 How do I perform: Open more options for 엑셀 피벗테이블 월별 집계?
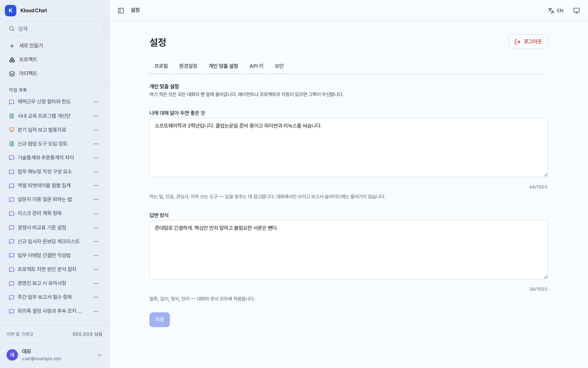coord(96,185)
